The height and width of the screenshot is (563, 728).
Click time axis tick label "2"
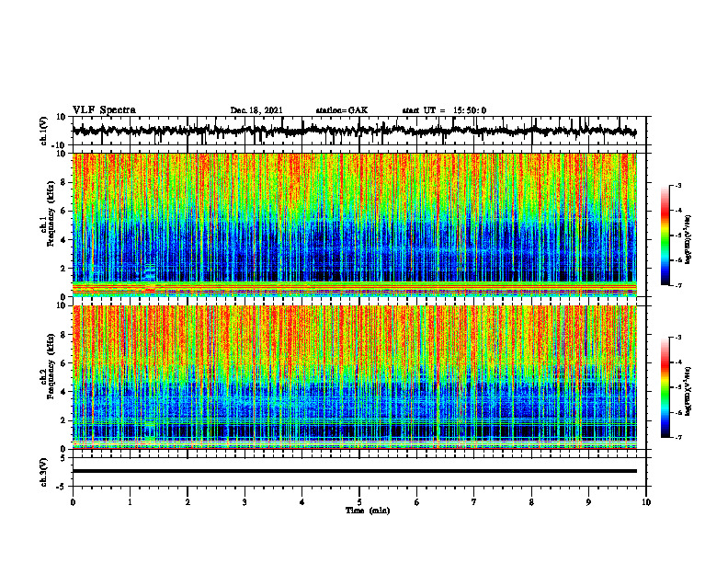click(x=188, y=502)
